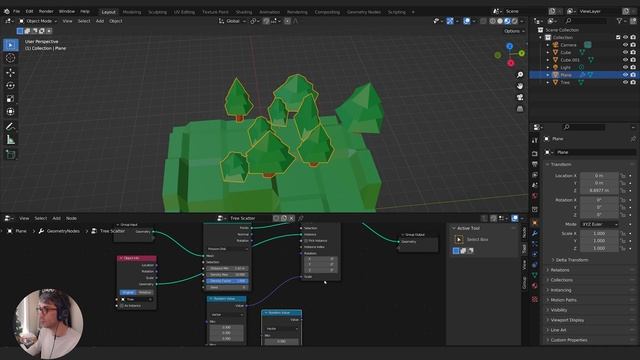The width and height of the screenshot is (640, 360).
Task: Hide Cube.001 via eye icon
Action: tap(625, 60)
